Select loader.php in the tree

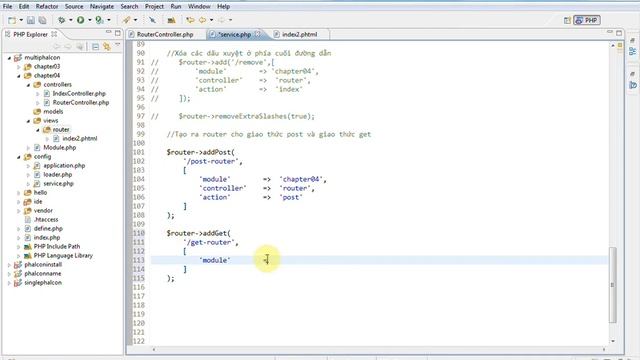(x=58, y=174)
